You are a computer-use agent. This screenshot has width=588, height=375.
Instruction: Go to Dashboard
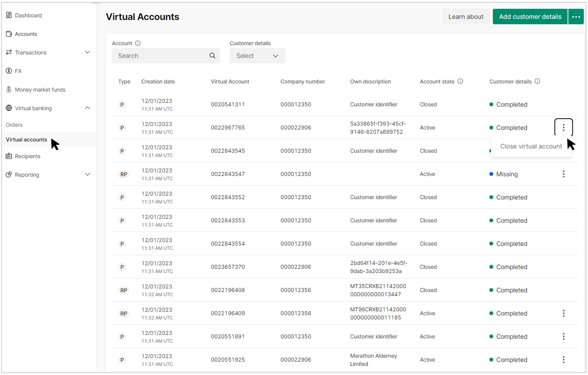[28, 15]
